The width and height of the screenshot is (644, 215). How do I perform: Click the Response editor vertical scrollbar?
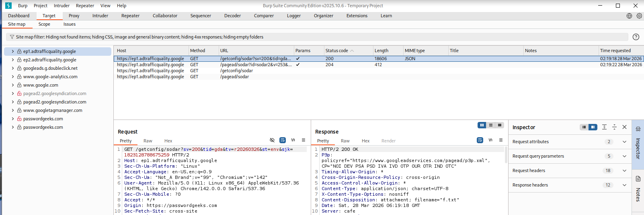(x=506, y=154)
